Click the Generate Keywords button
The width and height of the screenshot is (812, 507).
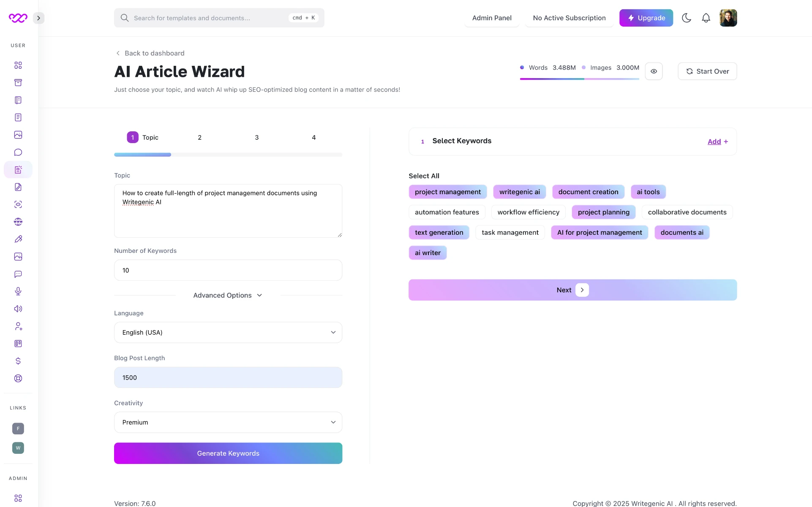228,453
